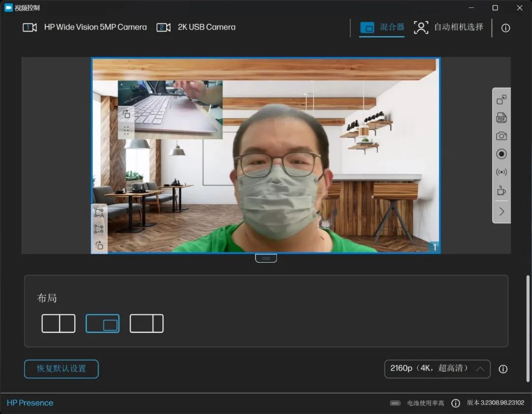Image resolution: width=532 pixels, height=414 pixels.
Task: Click the coffee cup break icon
Action: [x=501, y=190]
